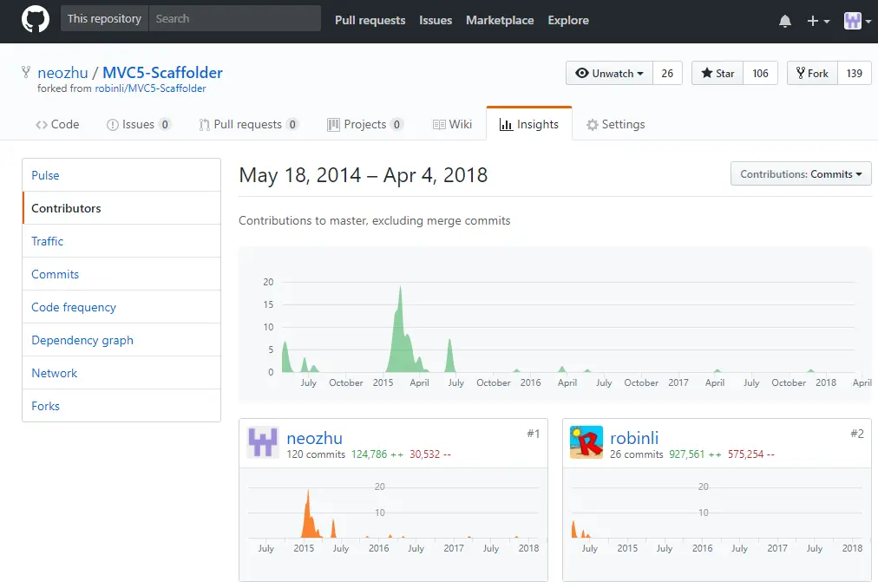878x588 pixels.
Task: Click the orange spike in robinli's graph
Action: 574,529
